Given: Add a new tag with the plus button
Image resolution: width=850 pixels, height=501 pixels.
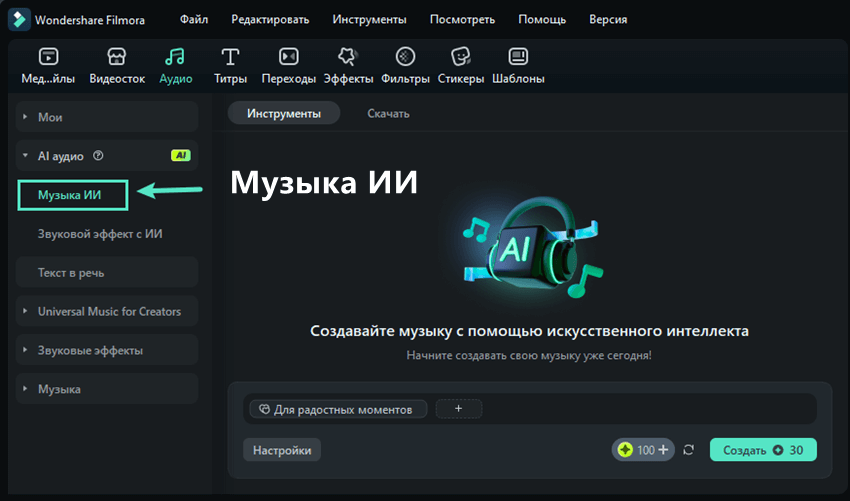Looking at the screenshot, I should tap(459, 409).
